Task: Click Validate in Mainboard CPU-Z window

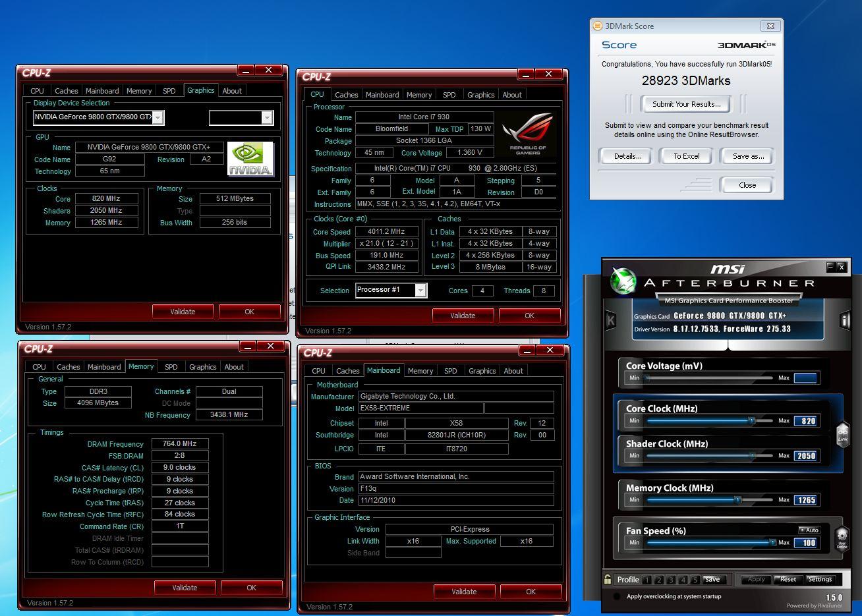Action: point(464,592)
